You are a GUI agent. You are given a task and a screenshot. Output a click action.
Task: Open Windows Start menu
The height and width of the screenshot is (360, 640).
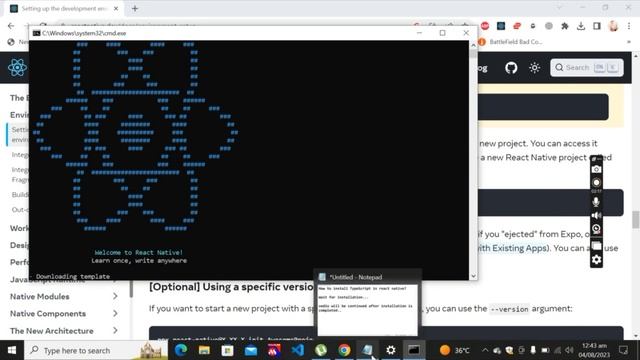tap(12, 350)
